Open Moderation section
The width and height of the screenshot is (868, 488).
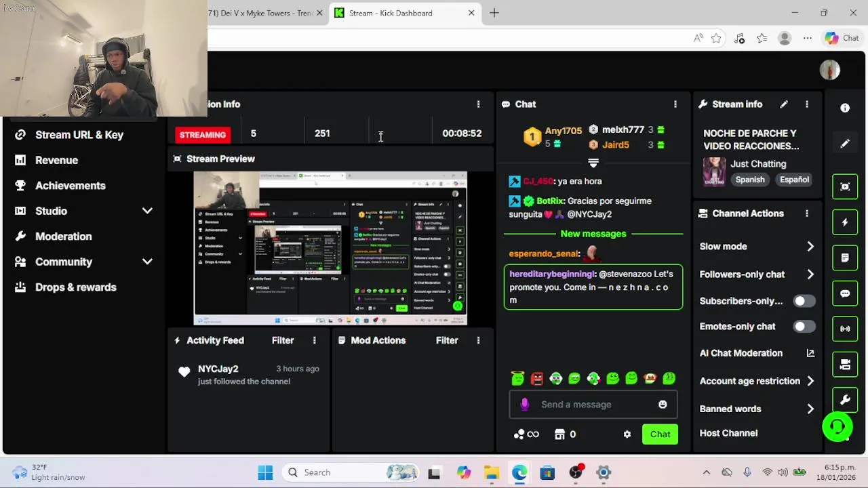(x=63, y=237)
